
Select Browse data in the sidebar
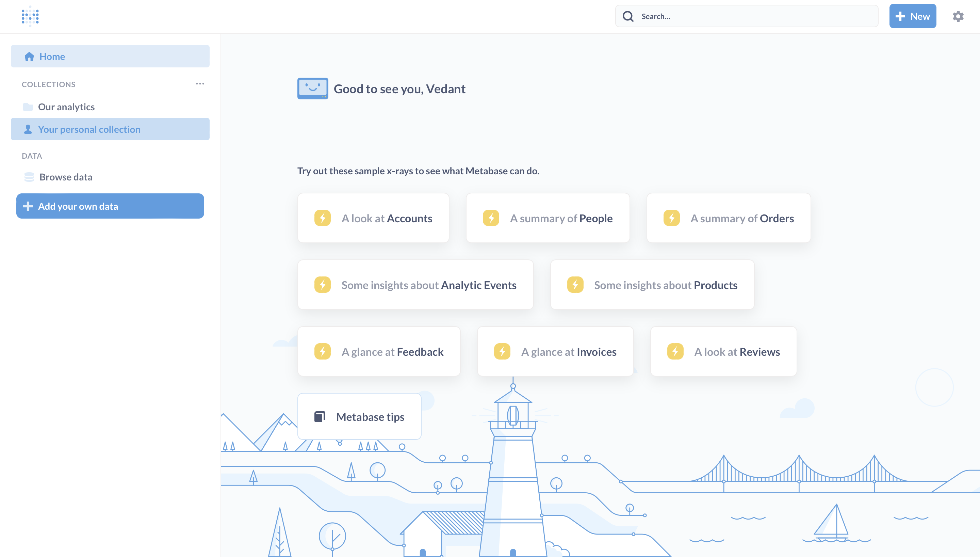coord(110,177)
